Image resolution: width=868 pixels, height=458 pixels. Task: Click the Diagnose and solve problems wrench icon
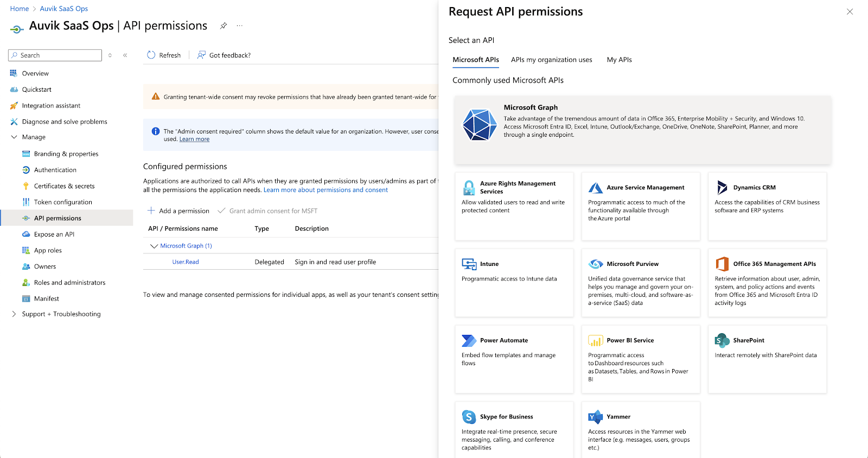tap(14, 122)
